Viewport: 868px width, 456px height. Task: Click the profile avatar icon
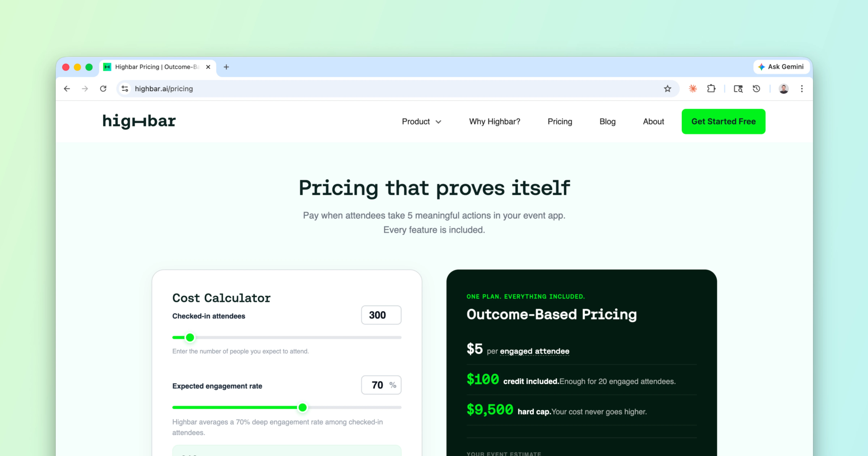(x=784, y=89)
